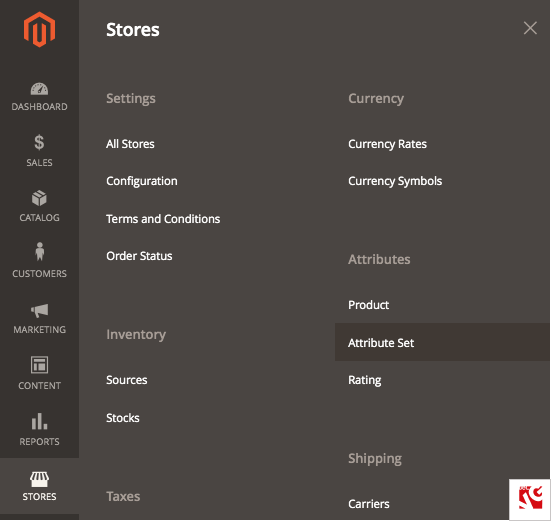Open the Marketing megaphone icon
The width and height of the screenshot is (551, 521).
click(39, 311)
